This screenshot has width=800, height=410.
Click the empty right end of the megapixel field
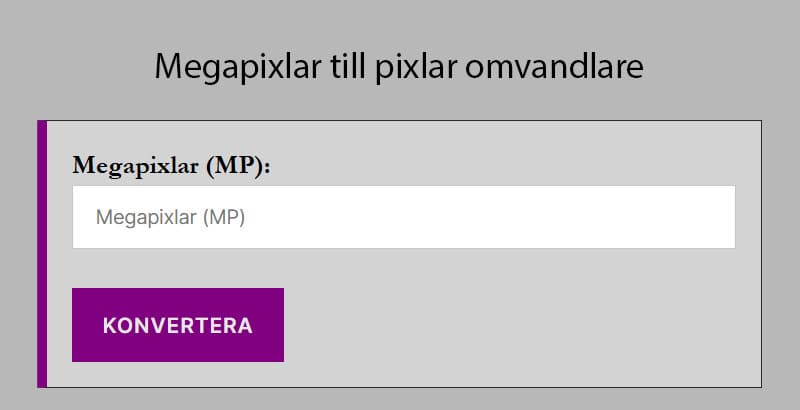(680, 217)
